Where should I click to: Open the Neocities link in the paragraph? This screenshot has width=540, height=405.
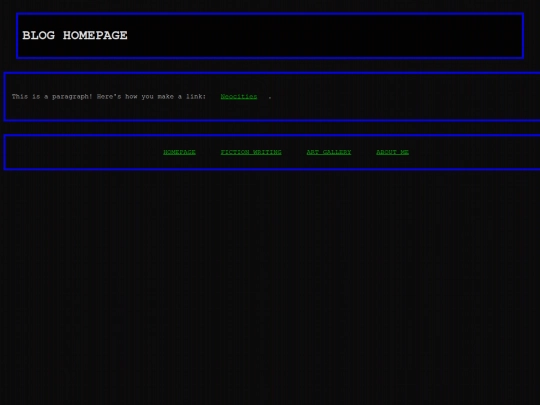coord(239,96)
